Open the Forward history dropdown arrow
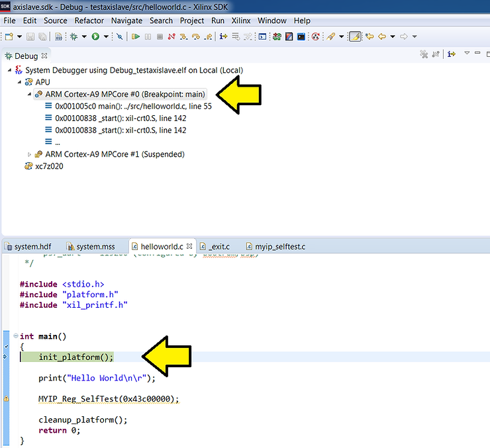Viewport: 490px width, 448px height. click(415, 36)
